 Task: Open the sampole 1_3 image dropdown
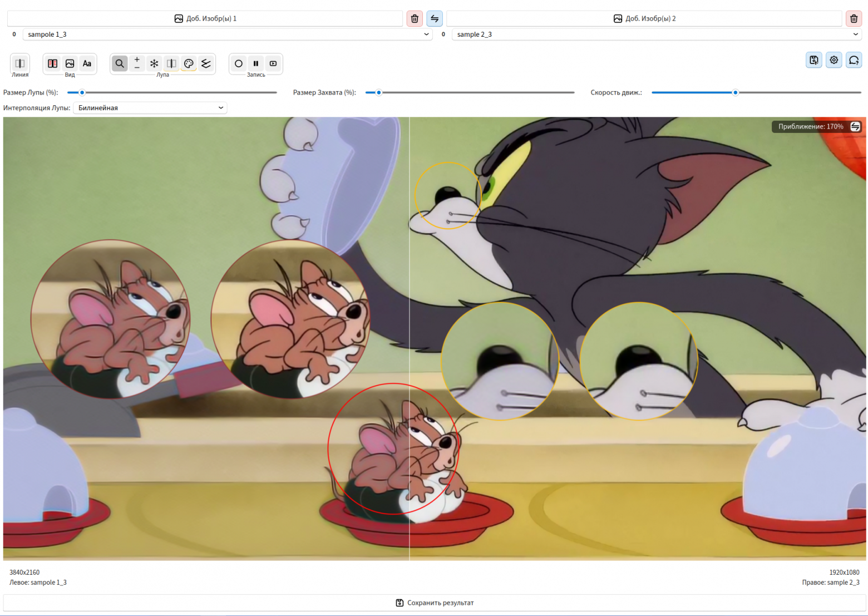tap(228, 35)
